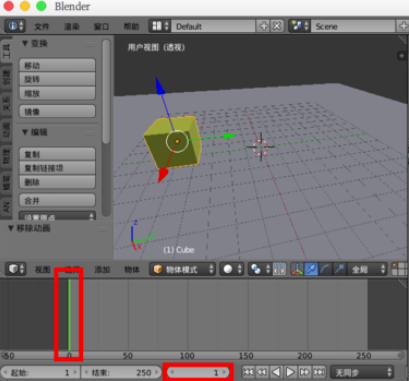Open the 帮助 menu
409x381 pixels.
[131, 26]
